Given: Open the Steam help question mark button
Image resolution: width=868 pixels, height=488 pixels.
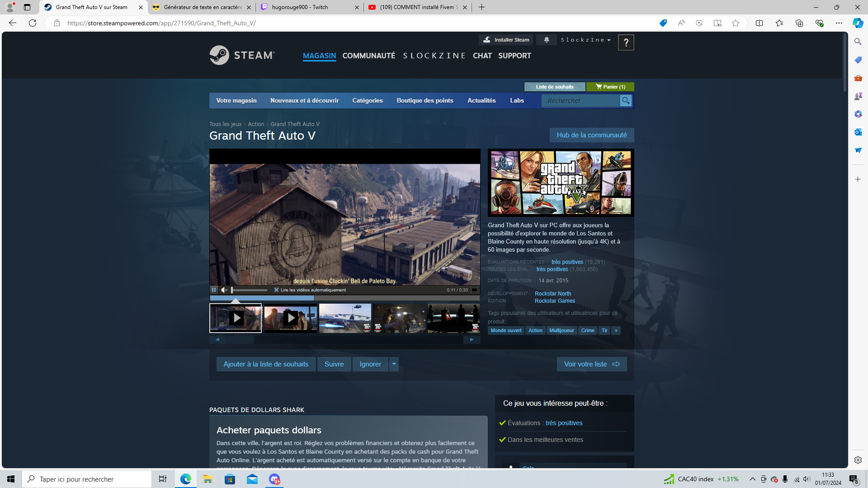Looking at the screenshot, I should pos(626,42).
